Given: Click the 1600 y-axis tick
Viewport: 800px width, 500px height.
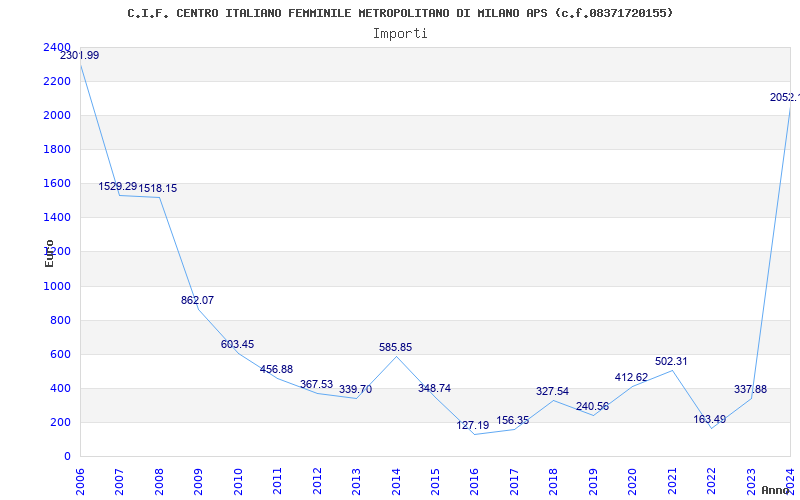Looking at the screenshot, I should click(57, 183).
